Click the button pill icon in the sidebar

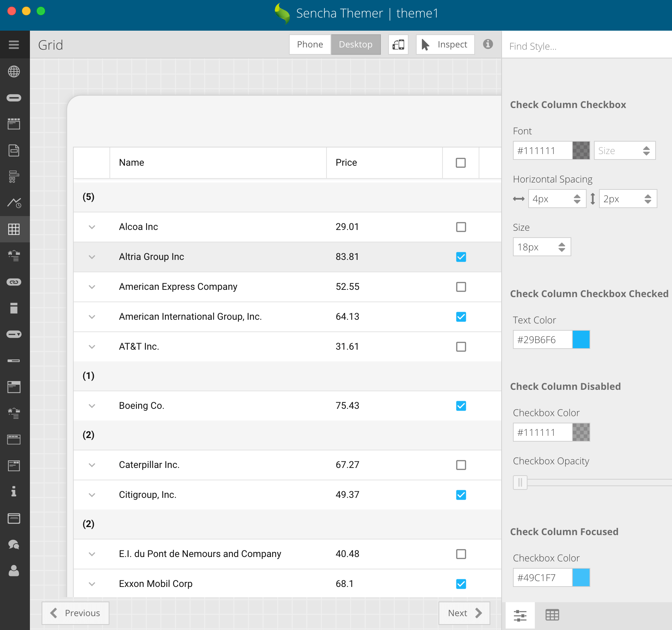pyautogui.click(x=14, y=98)
